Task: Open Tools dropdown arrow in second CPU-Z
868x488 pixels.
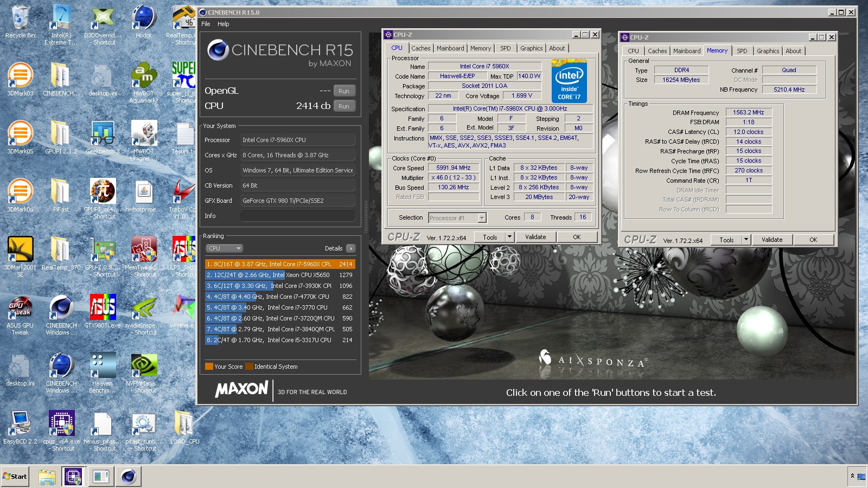Action: click(x=746, y=240)
